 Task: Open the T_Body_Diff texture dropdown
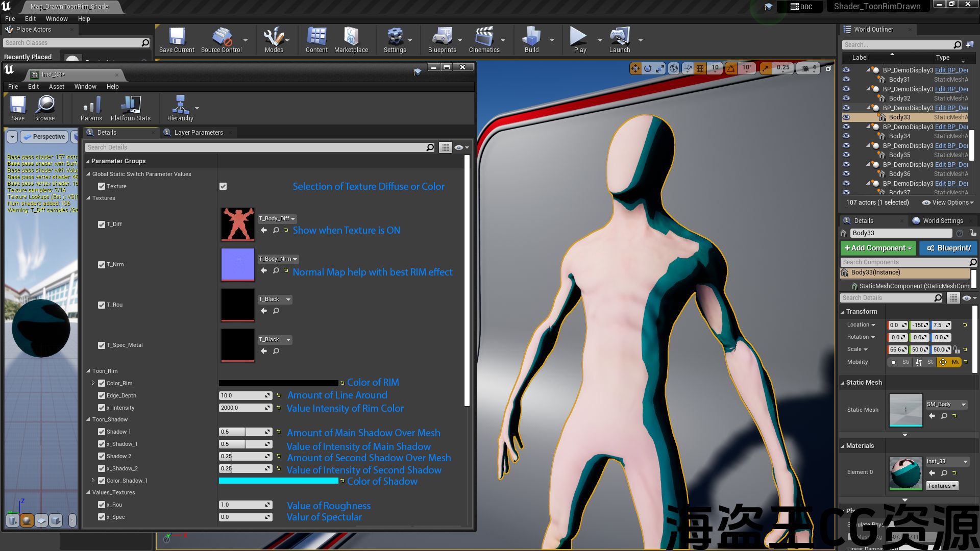point(277,218)
